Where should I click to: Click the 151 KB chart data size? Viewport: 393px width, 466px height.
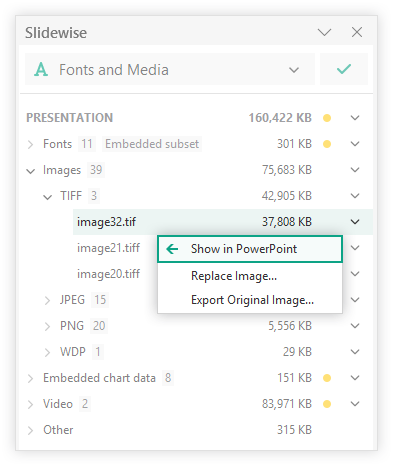coord(294,378)
